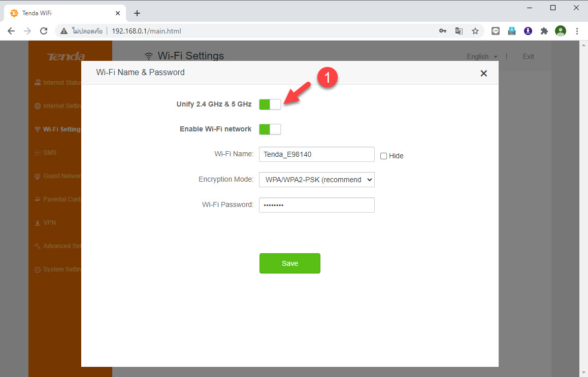
Task: Maximize the browser window
Action: click(x=553, y=8)
